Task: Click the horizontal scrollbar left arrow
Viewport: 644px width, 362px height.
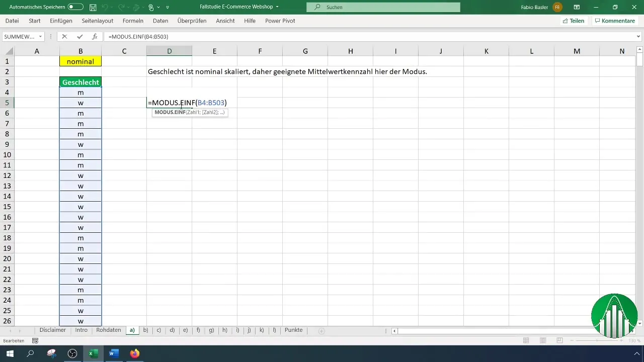Action: (395, 331)
